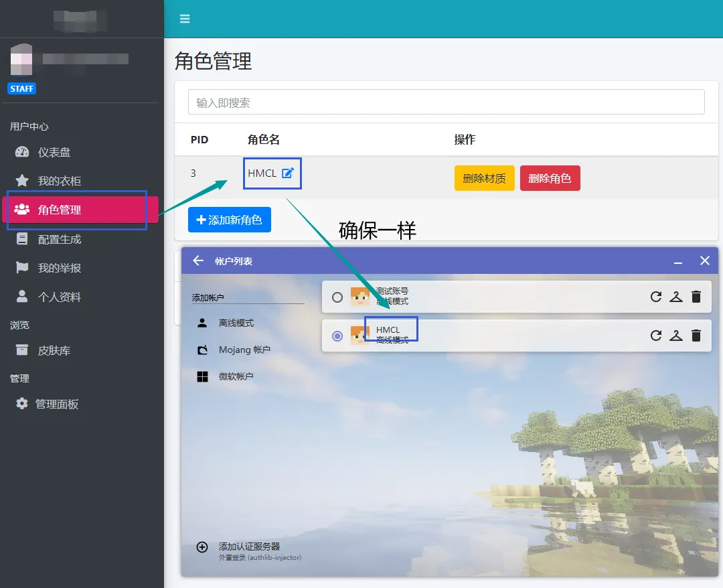Open 皮肤库 skin library in sidebar

point(54,350)
